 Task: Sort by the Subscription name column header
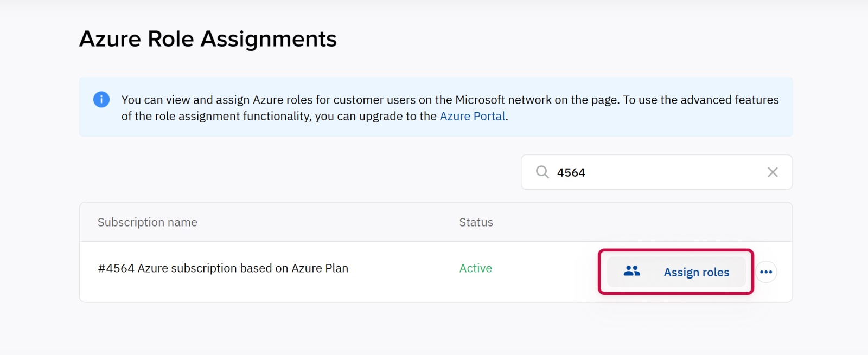click(x=148, y=222)
